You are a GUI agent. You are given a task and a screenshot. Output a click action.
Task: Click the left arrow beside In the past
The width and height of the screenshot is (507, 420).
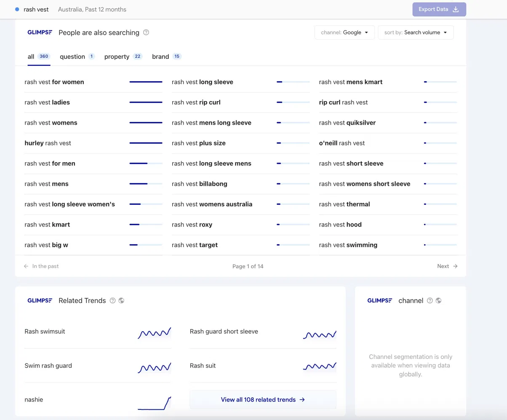[x=26, y=266]
